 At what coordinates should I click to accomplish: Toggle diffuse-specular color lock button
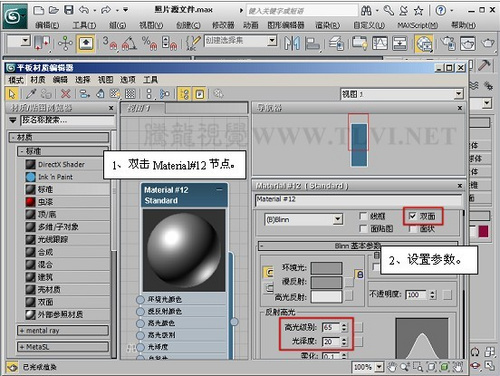click(268, 287)
